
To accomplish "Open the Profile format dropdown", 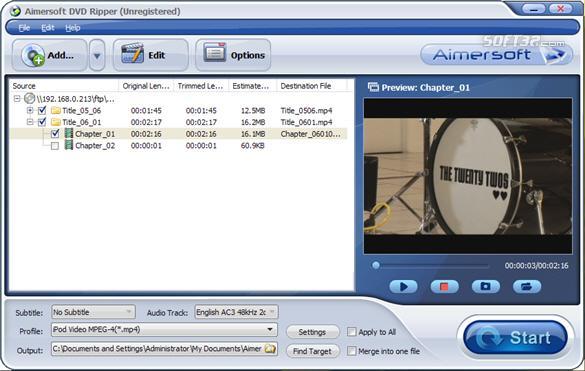I will pyautogui.click(x=164, y=330).
